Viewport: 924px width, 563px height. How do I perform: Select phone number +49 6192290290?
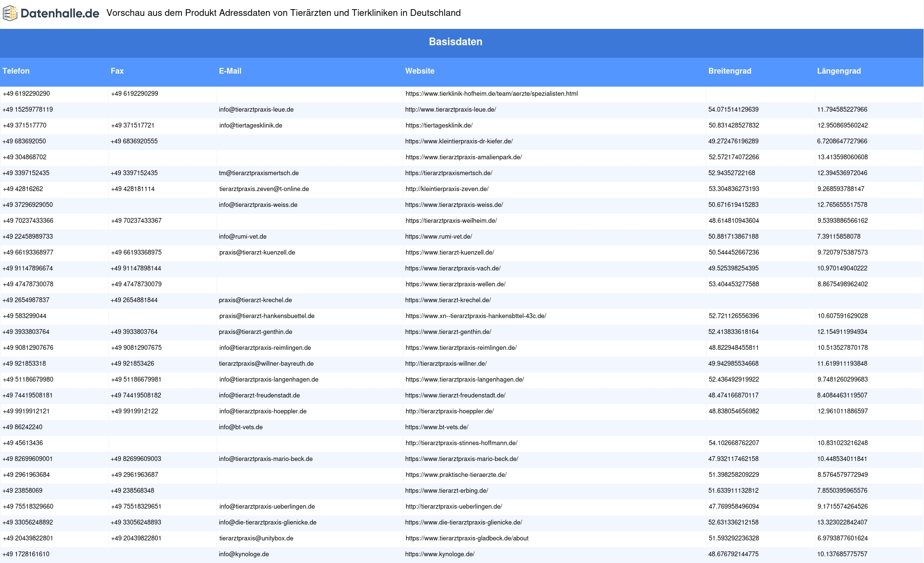[x=26, y=94]
